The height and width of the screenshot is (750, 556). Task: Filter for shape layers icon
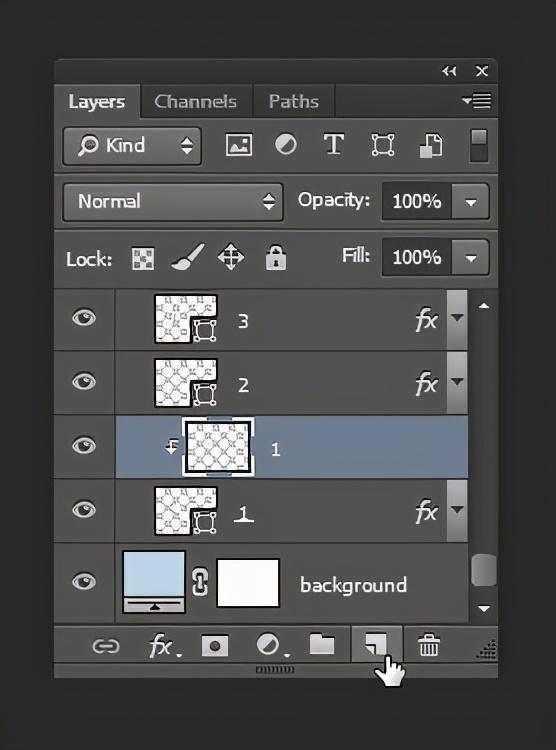pyautogui.click(x=383, y=145)
